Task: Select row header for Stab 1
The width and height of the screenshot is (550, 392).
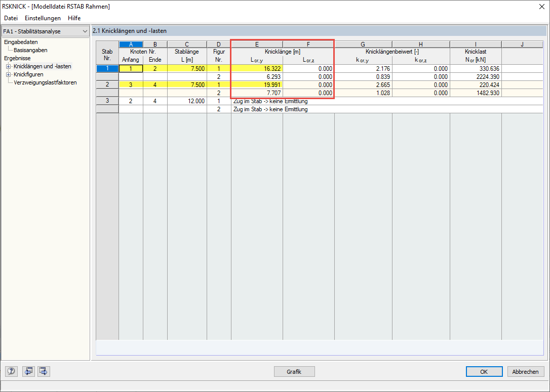Action: 107,69
